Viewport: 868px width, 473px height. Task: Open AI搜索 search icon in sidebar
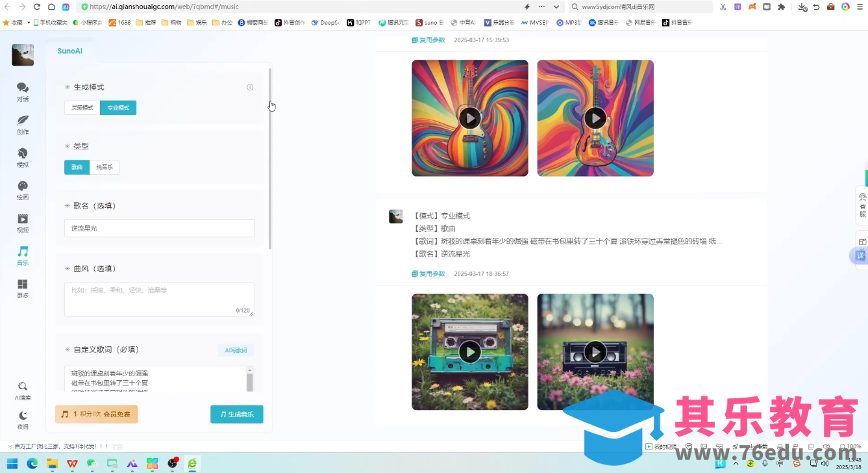(x=23, y=390)
